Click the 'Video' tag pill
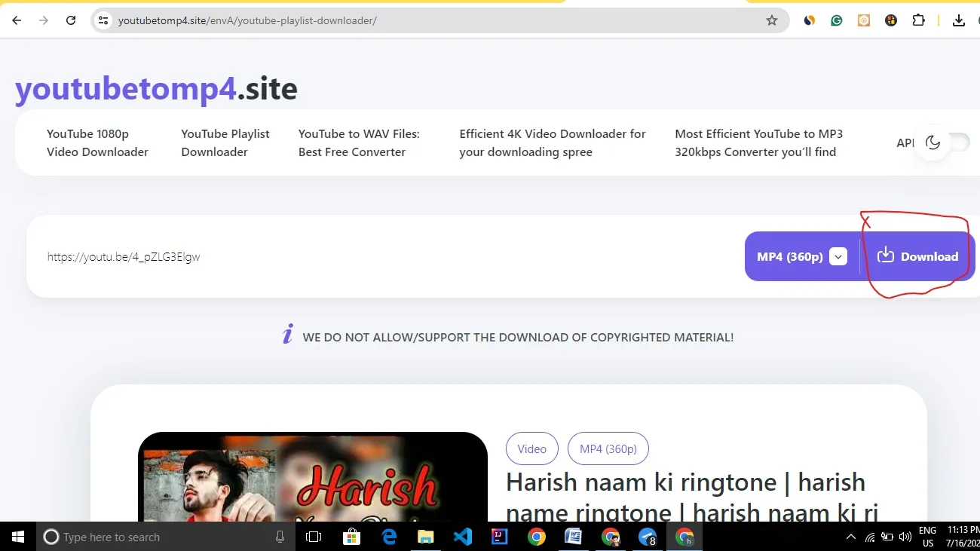Viewport: 980px width, 551px height. click(x=531, y=448)
